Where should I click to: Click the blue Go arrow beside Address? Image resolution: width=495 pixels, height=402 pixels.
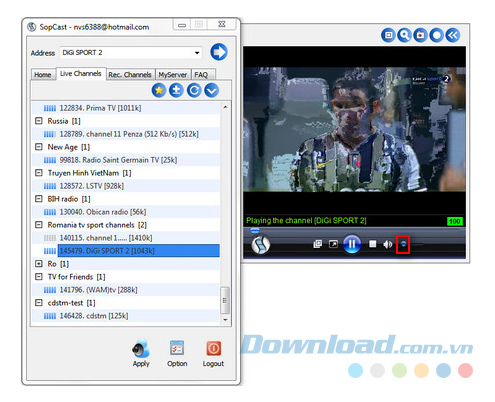[219, 52]
